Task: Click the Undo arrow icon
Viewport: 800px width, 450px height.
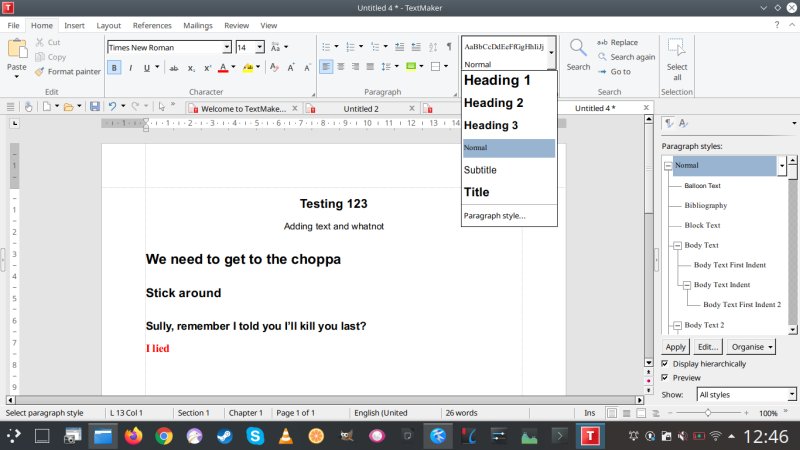Action: 112,106
